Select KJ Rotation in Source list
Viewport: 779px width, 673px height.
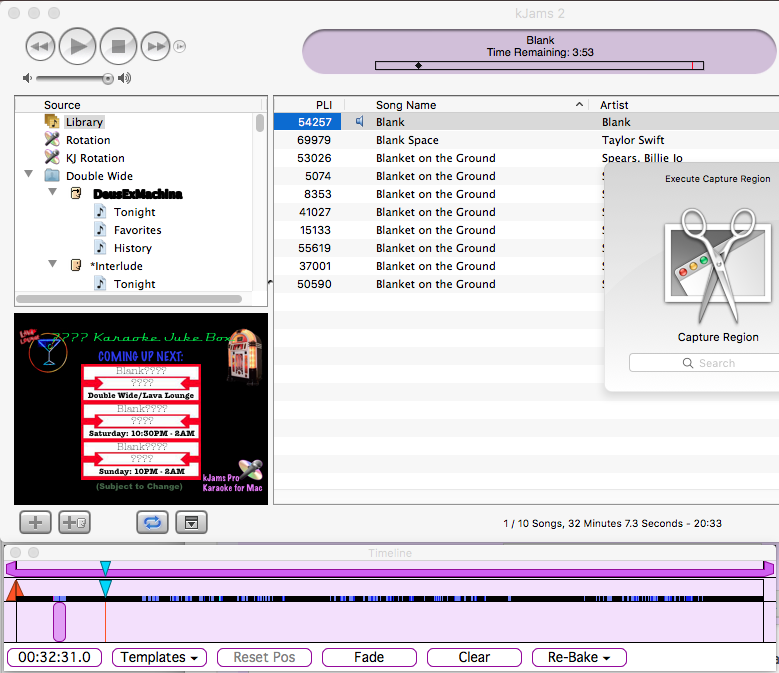pos(95,158)
